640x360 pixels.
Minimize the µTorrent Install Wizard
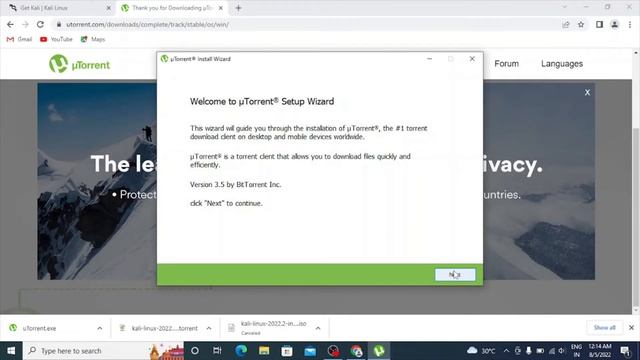[429, 59]
